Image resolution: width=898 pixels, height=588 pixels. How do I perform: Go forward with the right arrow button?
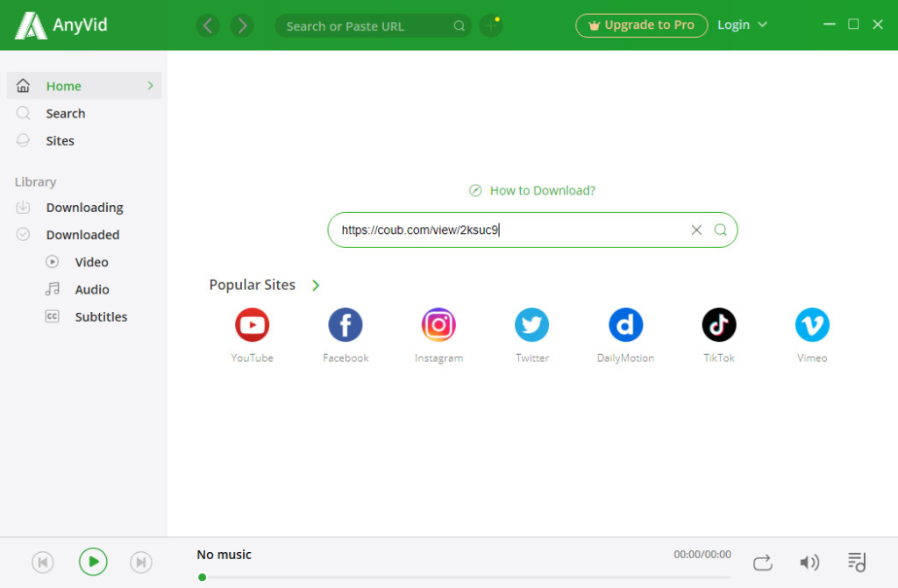click(242, 25)
